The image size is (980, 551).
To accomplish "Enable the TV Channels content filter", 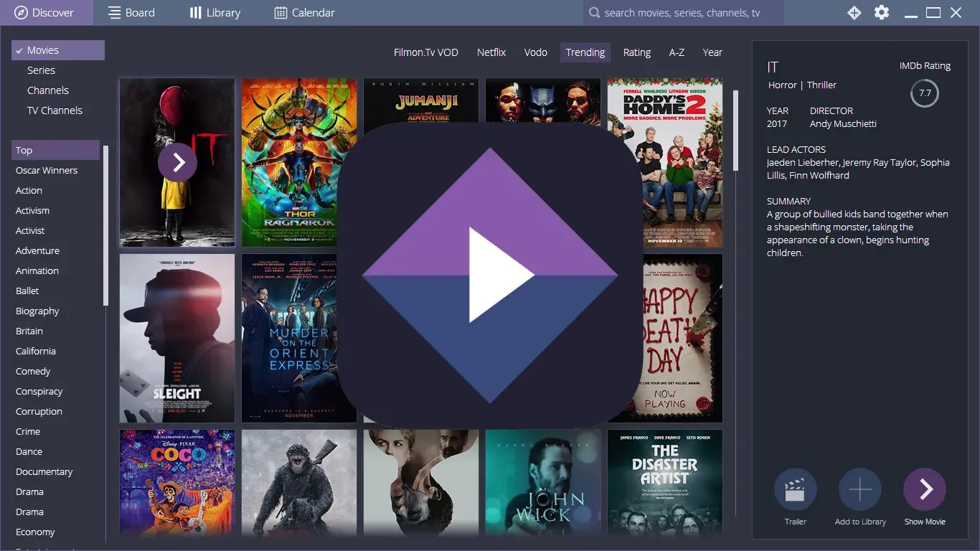I will click(x=55, y=110).
